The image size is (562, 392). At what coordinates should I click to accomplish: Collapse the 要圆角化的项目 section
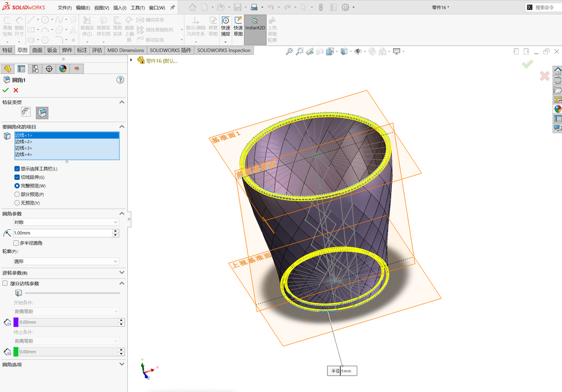tap(122, 127)
